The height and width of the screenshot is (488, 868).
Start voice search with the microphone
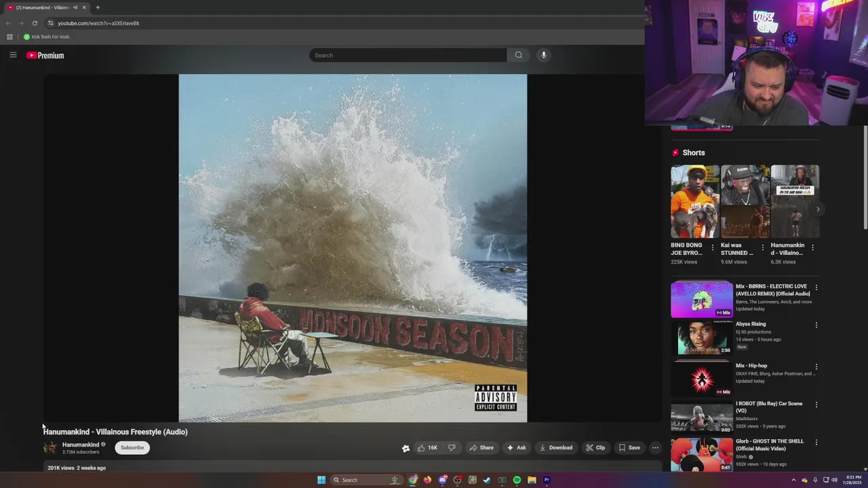pos(544,55)
